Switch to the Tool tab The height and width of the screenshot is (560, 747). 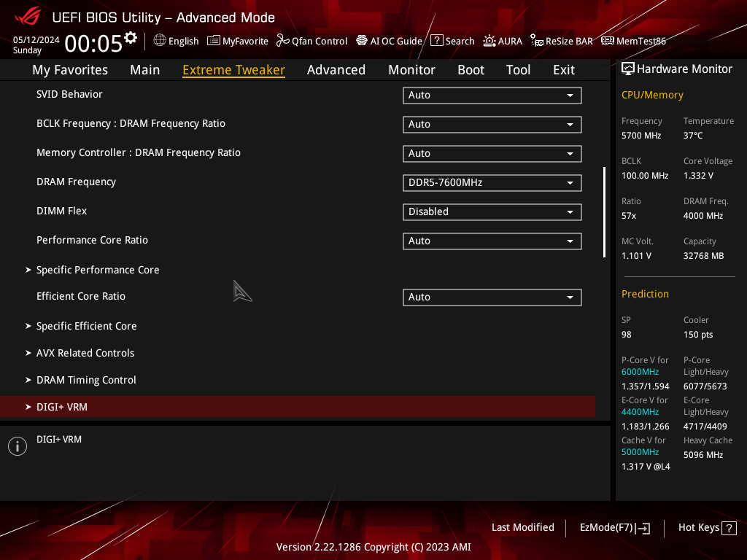(x=518, y=70)
